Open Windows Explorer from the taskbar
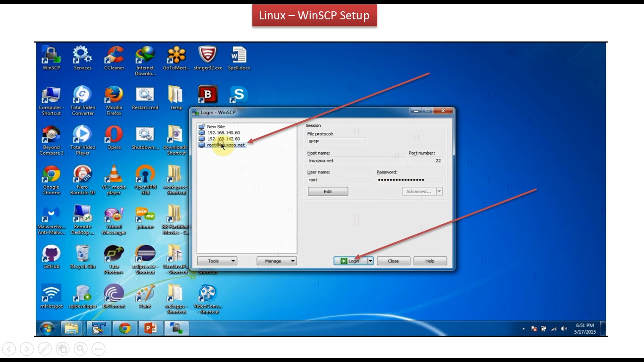The image size is (644, 362). click(x=72, y=329)
